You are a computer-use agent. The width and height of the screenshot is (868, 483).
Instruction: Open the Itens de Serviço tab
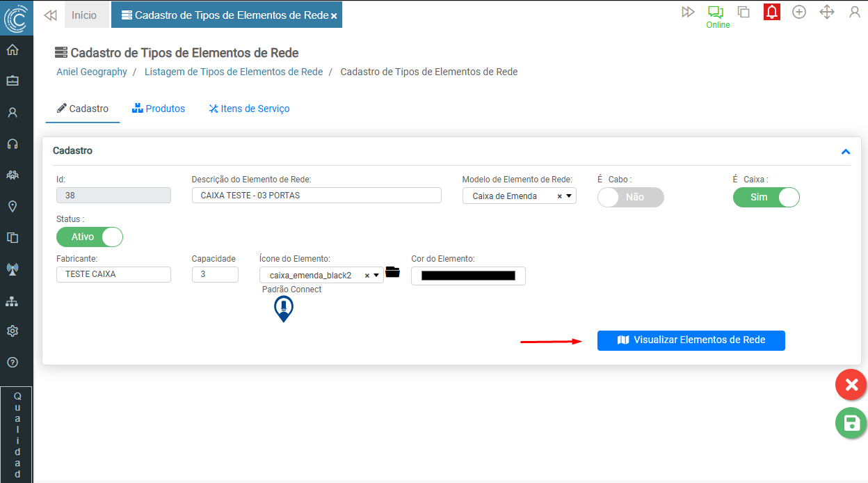[x=249, y=109]
